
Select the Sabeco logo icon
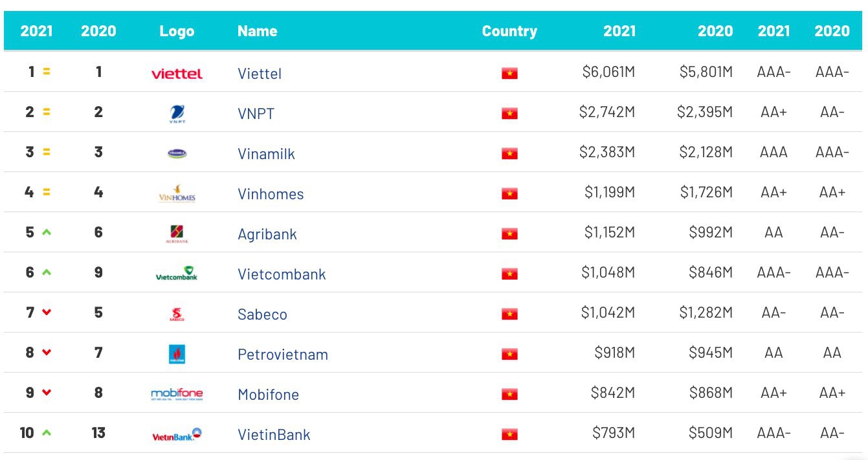point(177,314)
